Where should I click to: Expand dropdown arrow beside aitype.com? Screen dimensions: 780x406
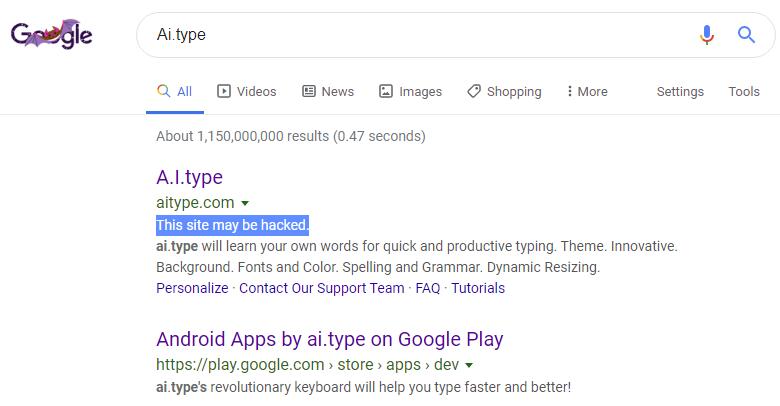pyautogui.click(x=245, y=203)
